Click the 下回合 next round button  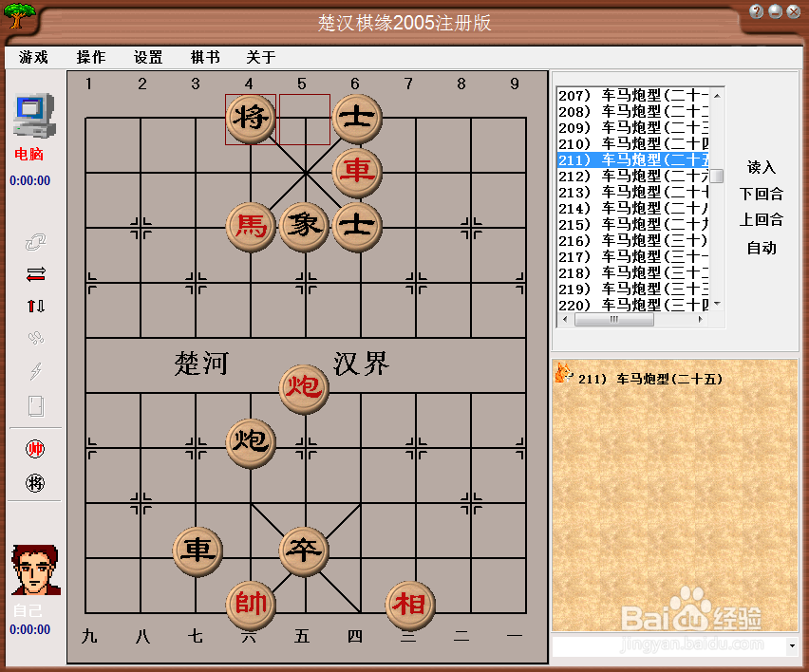(761, 194)
